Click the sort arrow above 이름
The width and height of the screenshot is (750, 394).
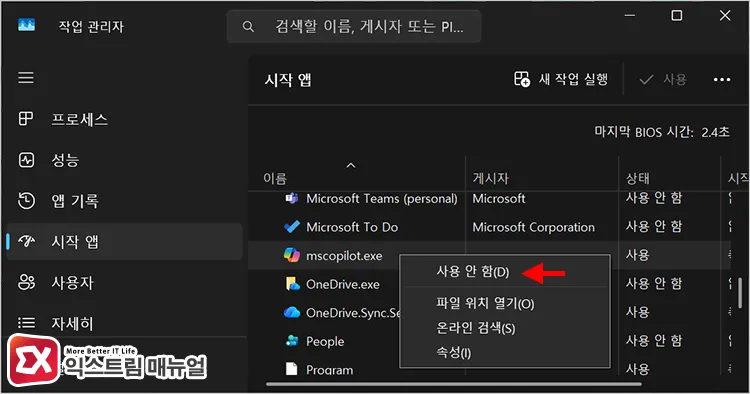[x=351, y=165]
